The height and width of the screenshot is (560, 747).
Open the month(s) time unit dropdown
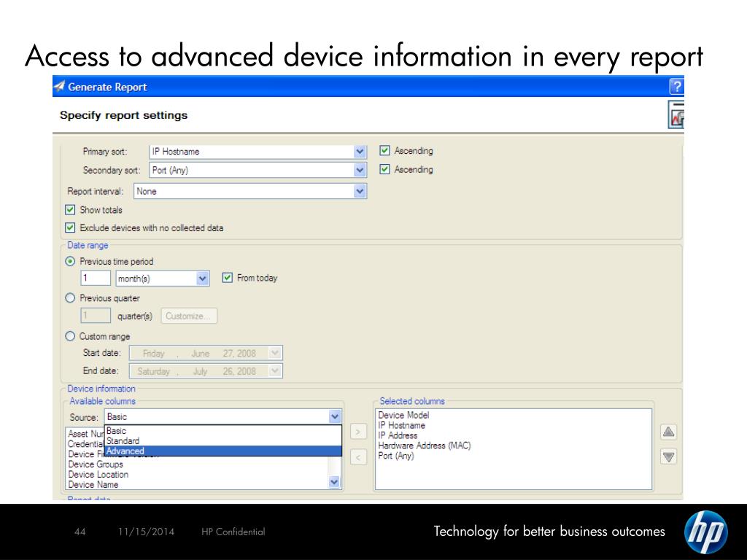pyautogui.click(x=203, y=279)
